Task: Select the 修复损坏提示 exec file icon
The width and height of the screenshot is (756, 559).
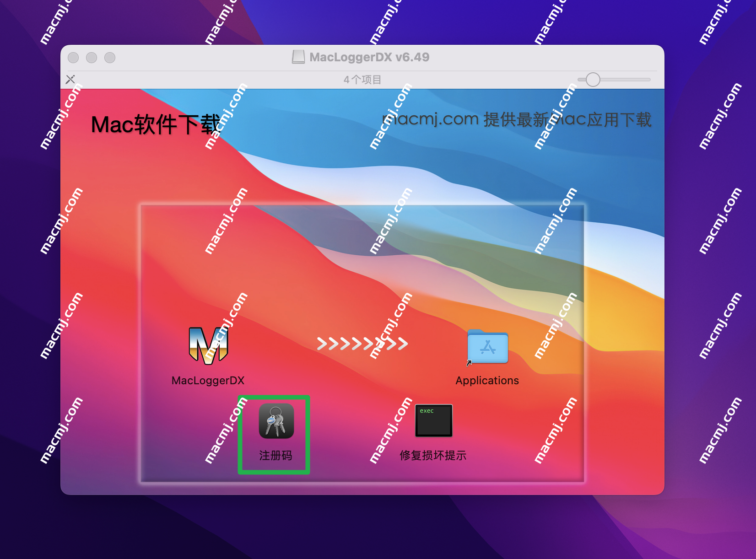Action: pyautogui.click(x=433, y=420)
